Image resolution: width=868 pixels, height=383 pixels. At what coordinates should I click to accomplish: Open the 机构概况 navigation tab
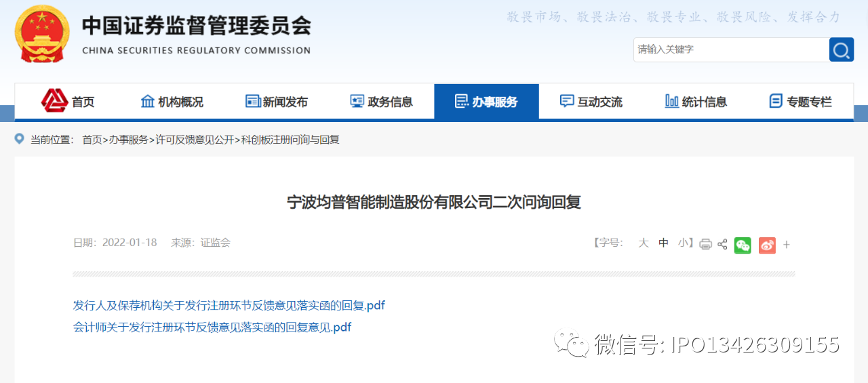click(172, 102)
